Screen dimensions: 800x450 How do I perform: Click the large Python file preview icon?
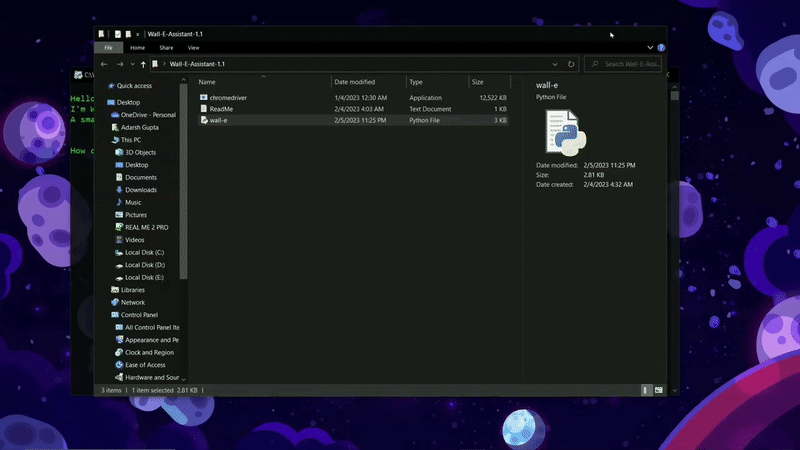coord(565,132)
